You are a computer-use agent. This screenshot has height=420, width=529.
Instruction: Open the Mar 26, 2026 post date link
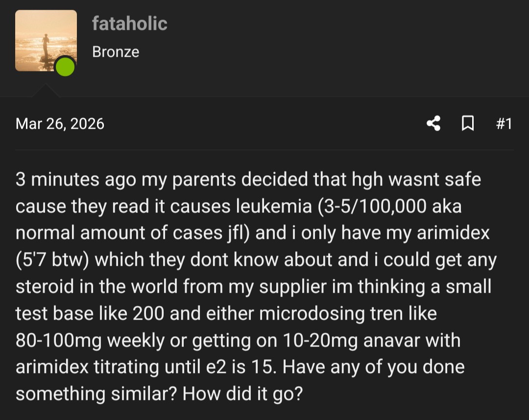[60, 123]
